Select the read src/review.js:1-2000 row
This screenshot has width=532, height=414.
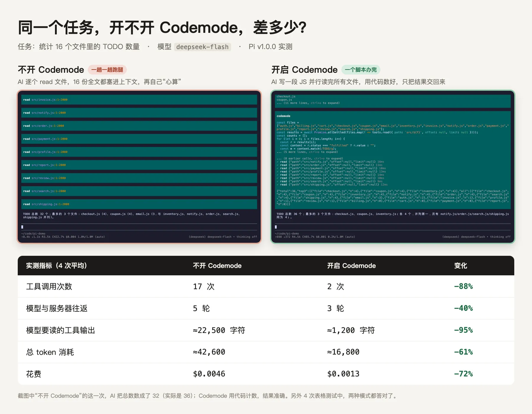tap(139, 178)
